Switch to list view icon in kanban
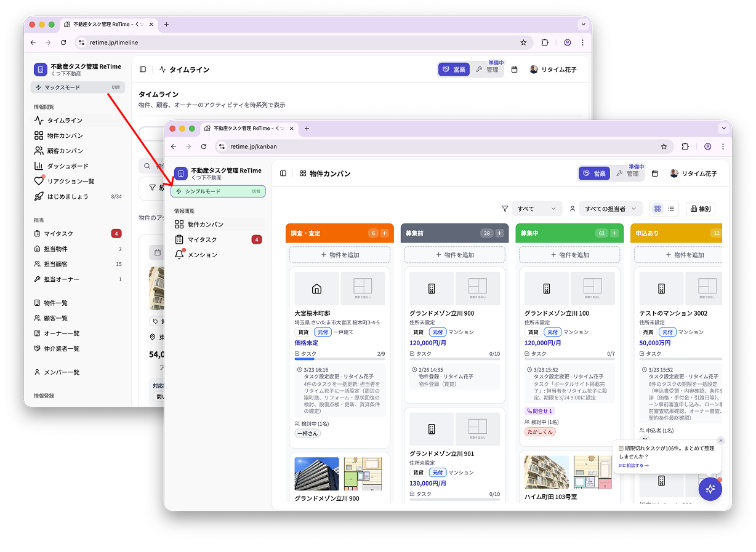 tap(671, 209)
